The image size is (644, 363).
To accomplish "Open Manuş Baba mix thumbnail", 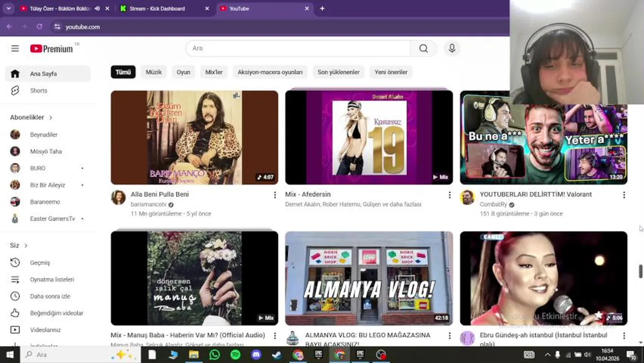I will pyautogui.click(x=195, y=278).
